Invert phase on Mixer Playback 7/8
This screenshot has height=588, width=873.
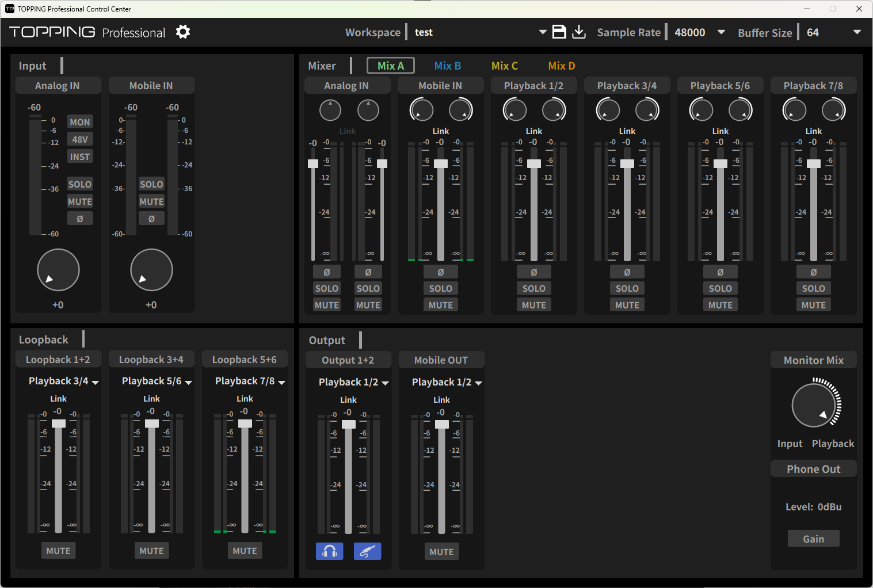click(x=814, y=272)
